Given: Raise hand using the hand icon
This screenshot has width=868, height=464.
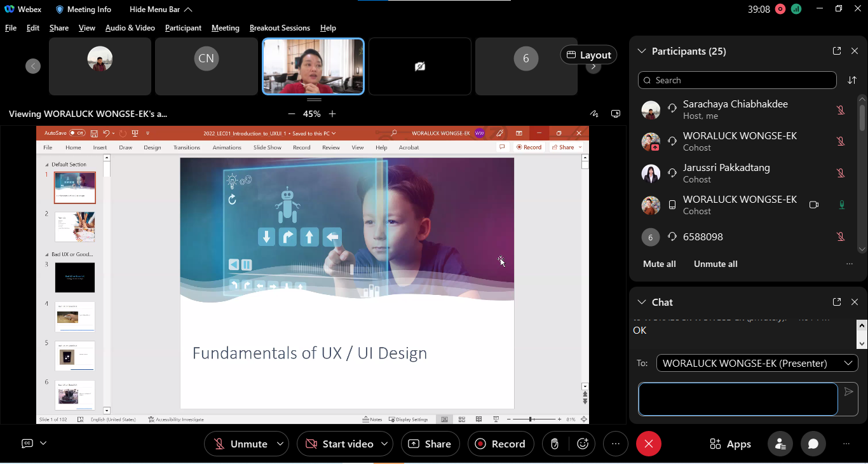Looking at the screenshot, I should pos(555,444).
